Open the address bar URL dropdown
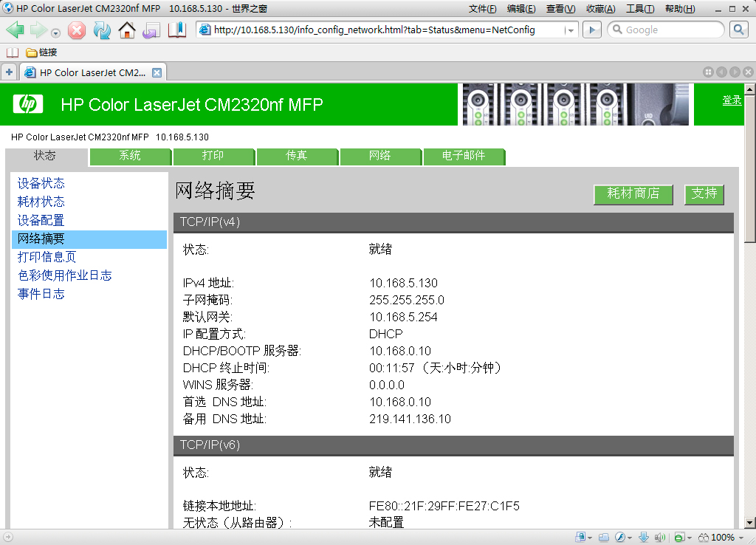756x545 pixels. coord(571,30)
